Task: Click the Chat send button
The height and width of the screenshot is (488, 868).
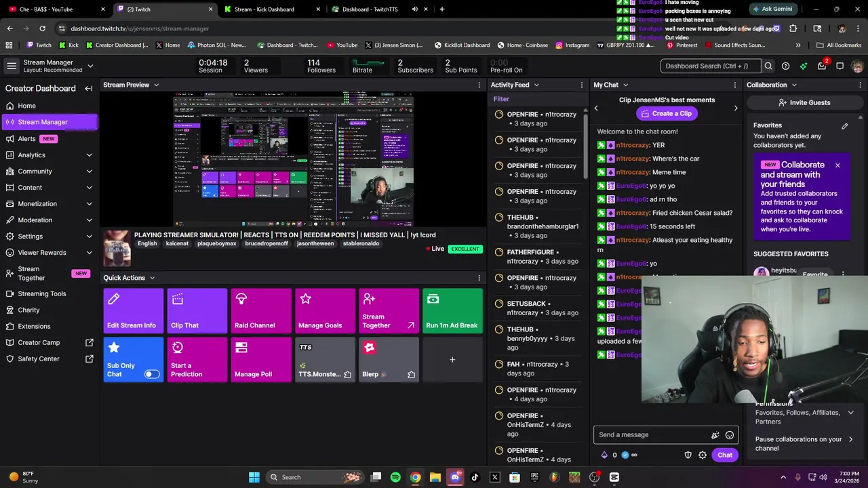Action: coord(725,455)
